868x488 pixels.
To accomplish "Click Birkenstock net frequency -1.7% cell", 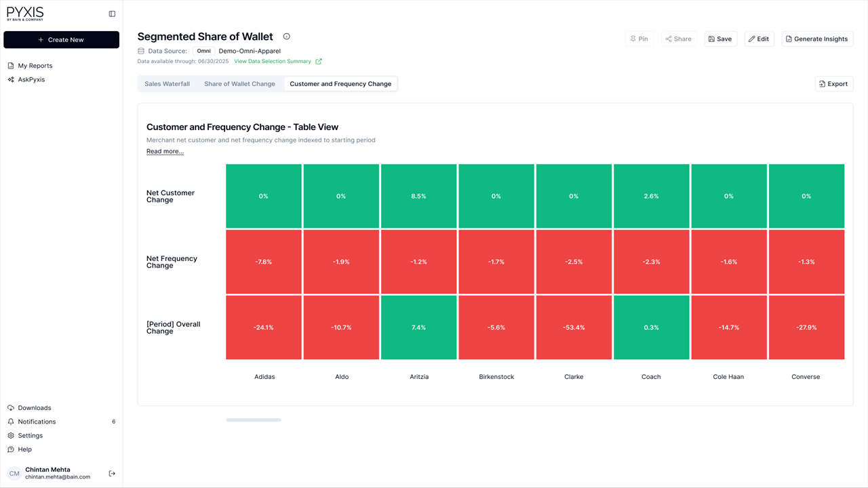I will [x=496, y=262].
